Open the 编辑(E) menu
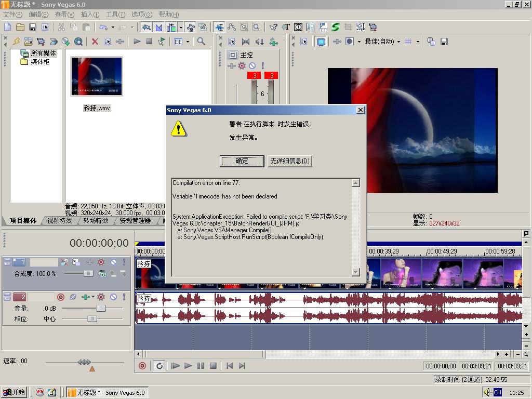This screenshot has height=399, width=532. pyautogui.click(x=38, y=14)
